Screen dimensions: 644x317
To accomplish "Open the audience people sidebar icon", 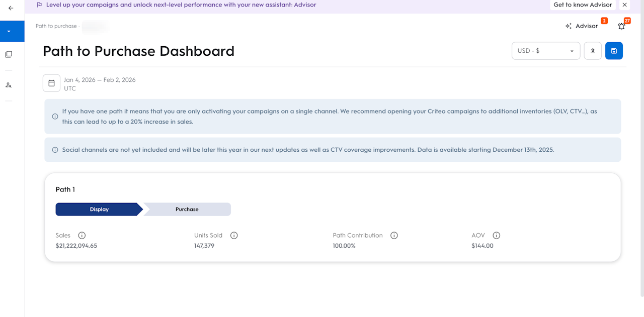I will pos(9,85).
